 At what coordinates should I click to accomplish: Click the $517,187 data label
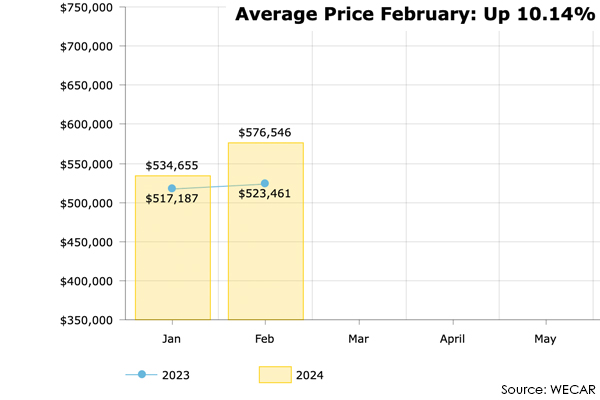tap(172, 201)
